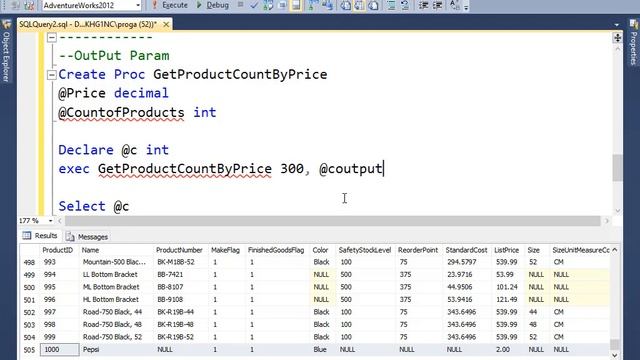
Task: Place cursor on 'Select @c' line
Action: 94,207
